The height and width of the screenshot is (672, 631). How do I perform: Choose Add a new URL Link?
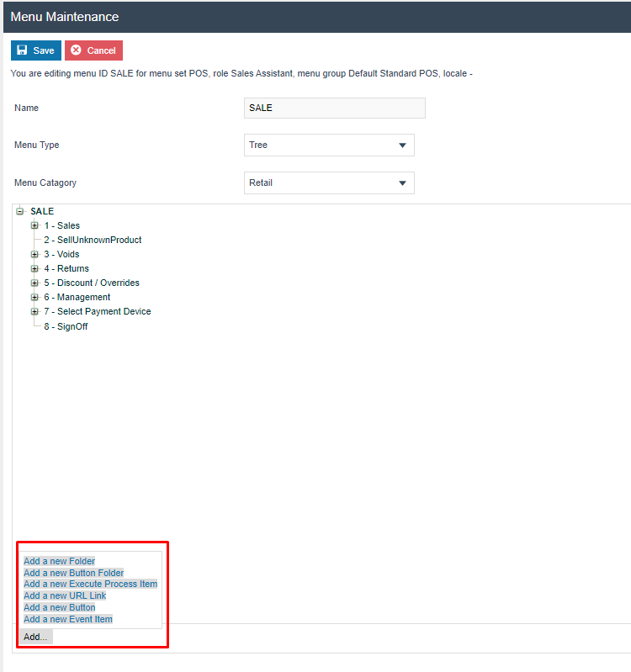tap(65, 595)
